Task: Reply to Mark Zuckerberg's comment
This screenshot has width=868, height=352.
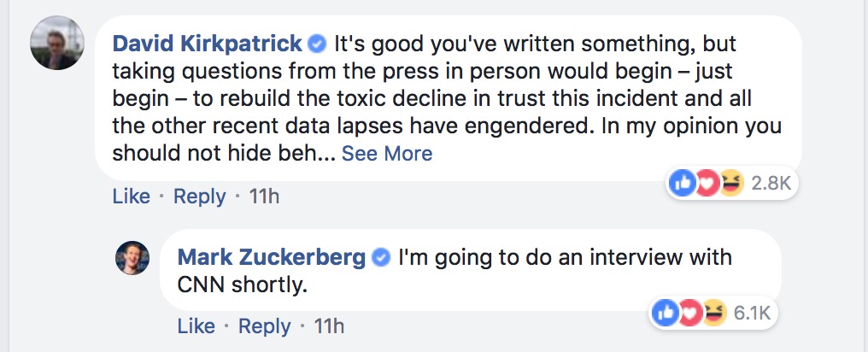Action: [264, 326]
